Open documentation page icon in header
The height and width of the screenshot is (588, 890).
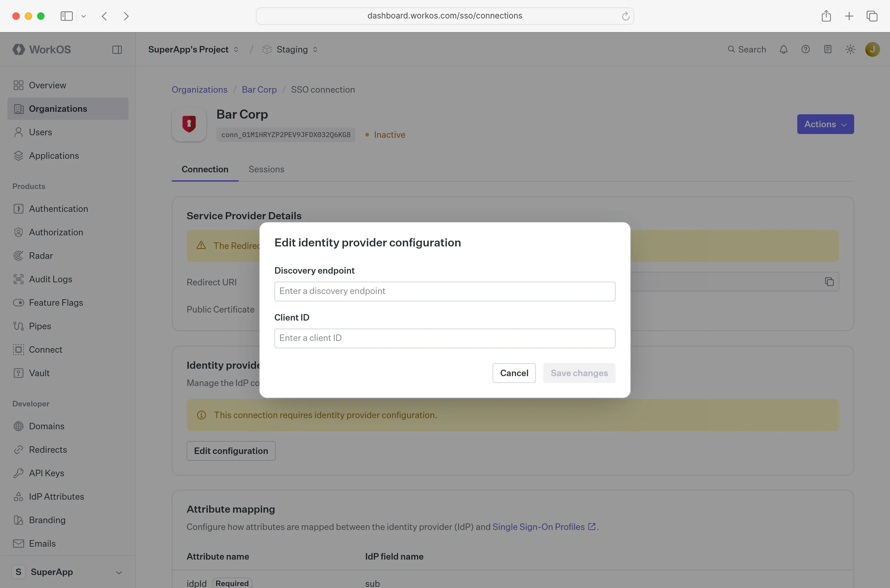(x=828, y=49)
